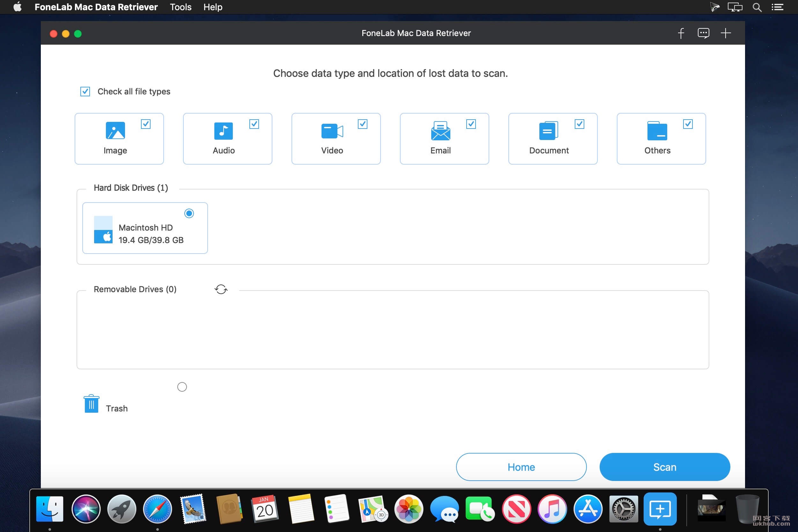
Task: Uncheck the Email checkbox
Action: [471, 124]
